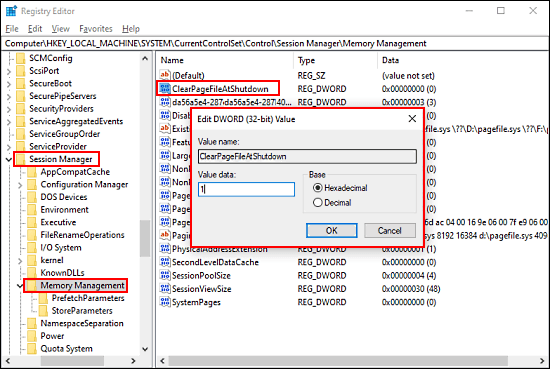
Task: Open the File menu
Action: [x=12, y=29]
